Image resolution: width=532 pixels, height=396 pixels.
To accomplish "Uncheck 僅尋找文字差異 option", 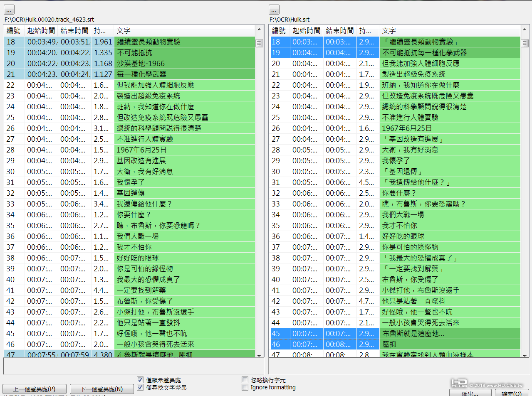I will (140, 387).
